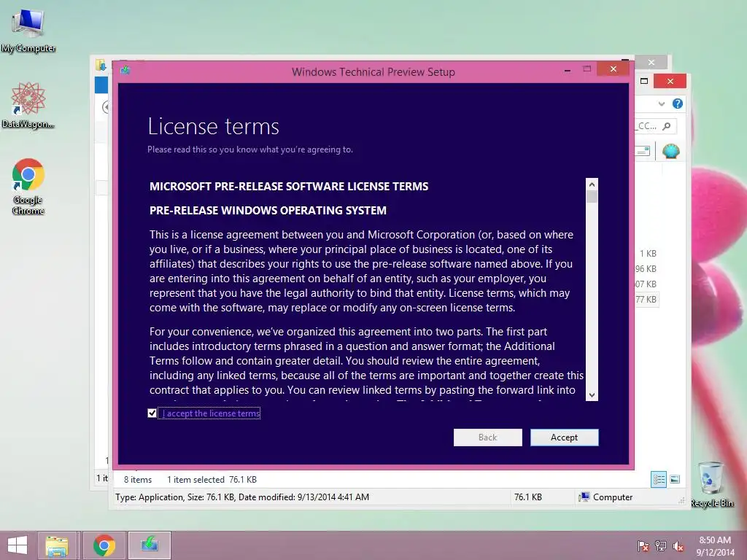Click Computer in Explorer status bar
Viewport: 747px width, 560px height.
(605, 497)
